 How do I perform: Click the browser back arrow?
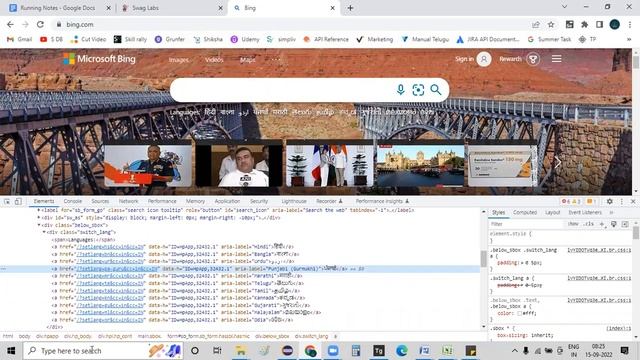pyautogui.click(x=10, y=24)
